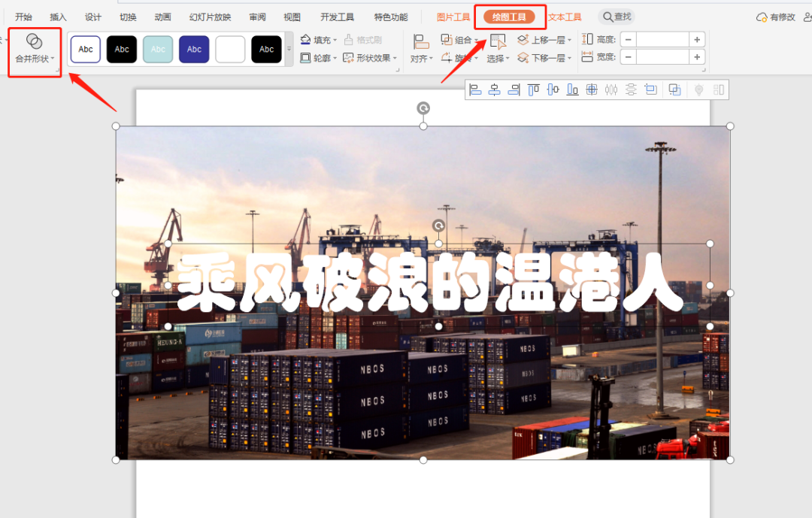Open the 形状效果 shape effects dropdown
The width and height of the screenshot is (812, 518).
tap(370, 58)
